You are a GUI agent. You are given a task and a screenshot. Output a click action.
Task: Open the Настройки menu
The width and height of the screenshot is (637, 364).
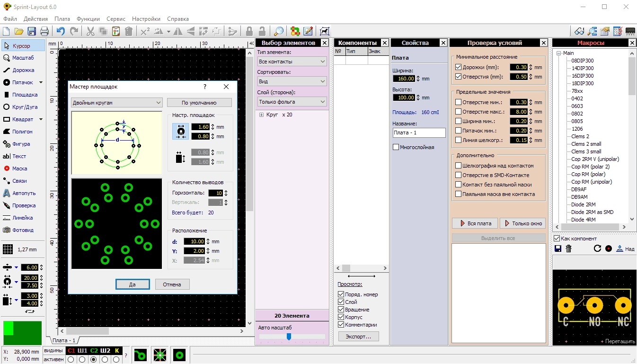point(146,19)
